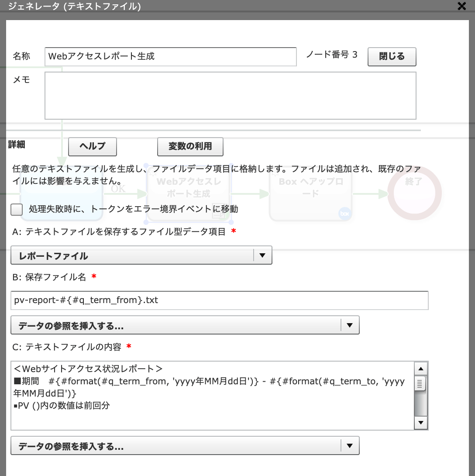Screen dimensions: 475x476
Task: Enable the 処理失敗時にトークンをエラー境界イベントに移動 checkbox
Action: [17, 210]
